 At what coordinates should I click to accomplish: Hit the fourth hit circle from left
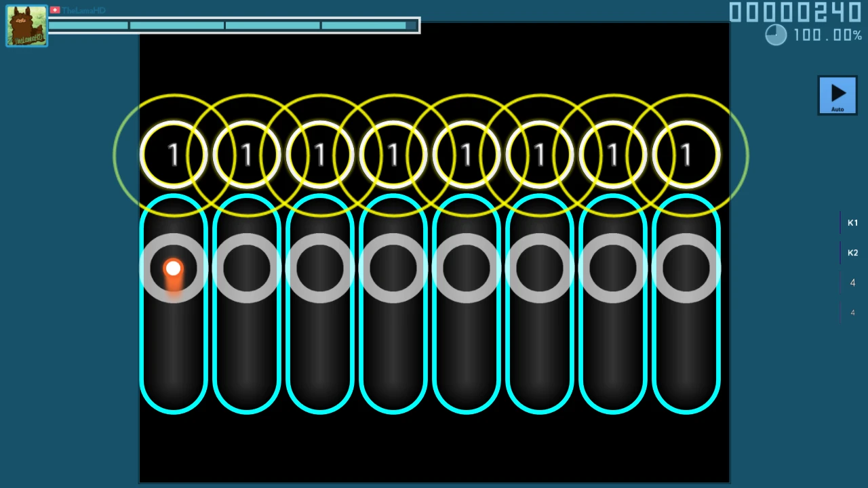click(x=393, y=155)
